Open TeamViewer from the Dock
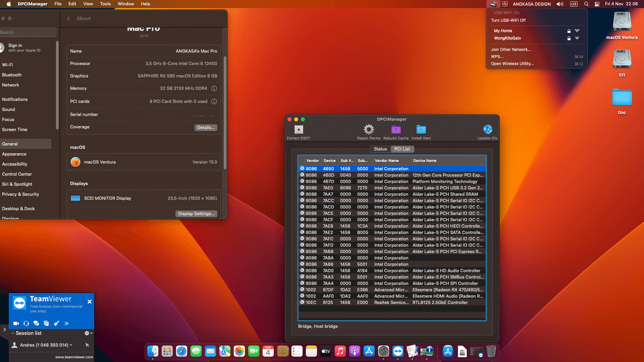Screen dimensions: 644x362 coord(398,351)
